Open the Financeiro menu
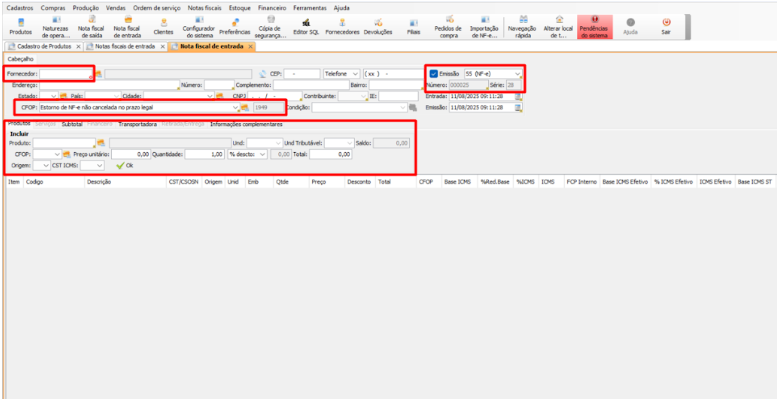777x399 pixels. [272, 8]
